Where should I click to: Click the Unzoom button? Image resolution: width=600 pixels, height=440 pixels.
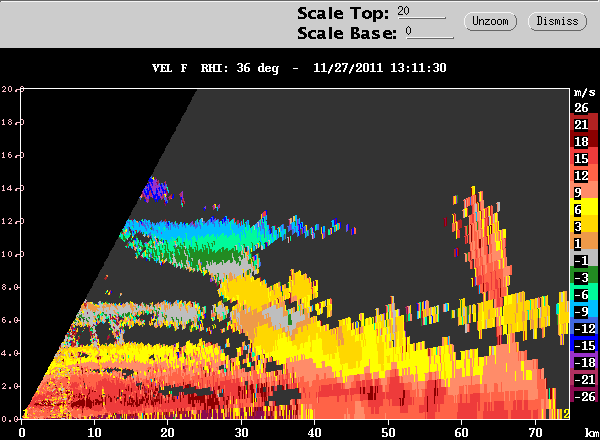click(490, 21)
